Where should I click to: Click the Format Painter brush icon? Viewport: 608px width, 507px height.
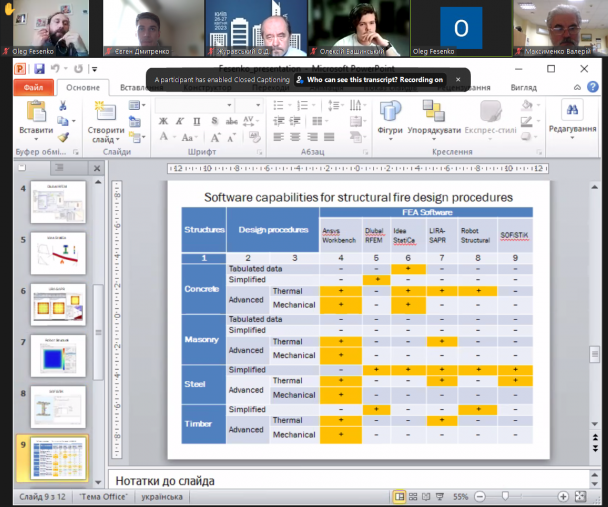pyautogui.click(x=63, y=137)
